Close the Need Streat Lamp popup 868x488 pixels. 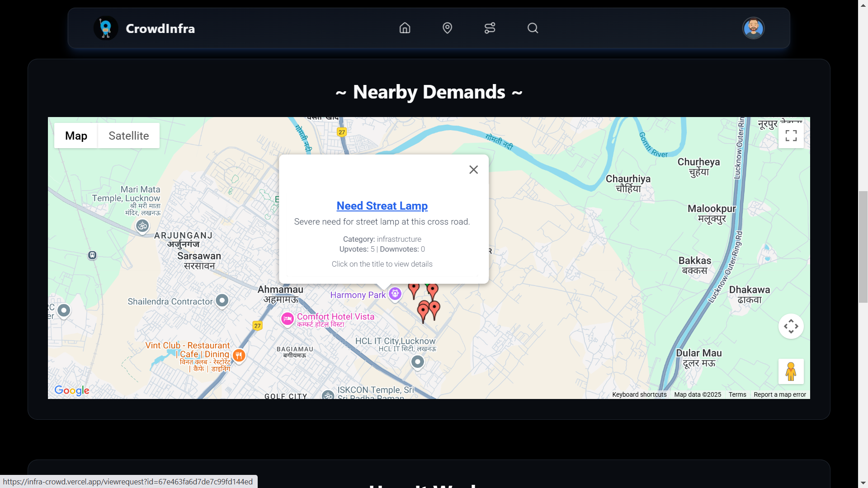pos(473,169)
